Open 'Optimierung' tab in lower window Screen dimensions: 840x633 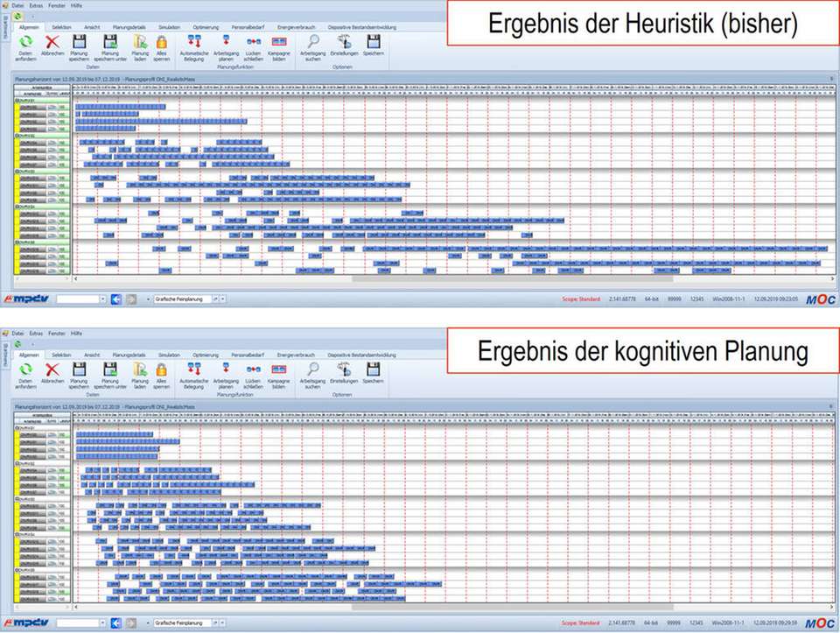(206, 355)
